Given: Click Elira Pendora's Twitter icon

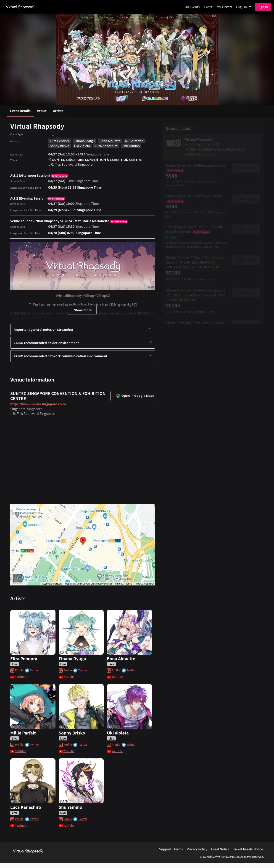Looking at the screenshot, I should [x=27, y=670].
